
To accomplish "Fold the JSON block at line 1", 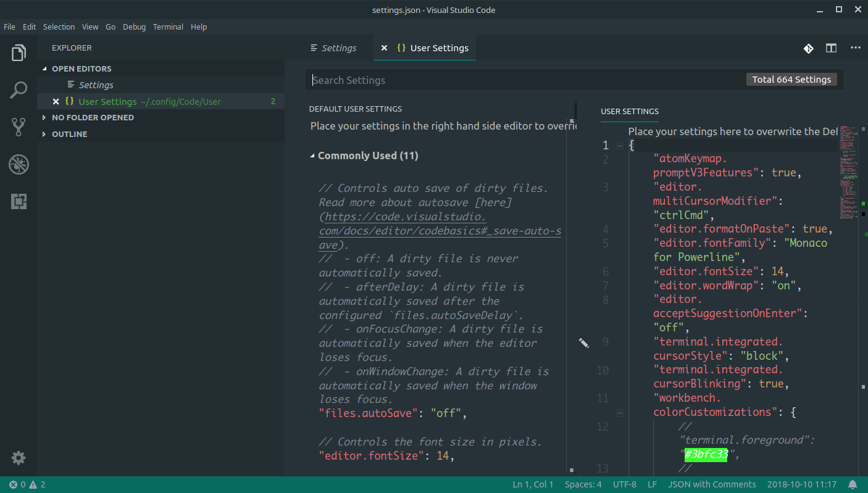I will (620, 146).
